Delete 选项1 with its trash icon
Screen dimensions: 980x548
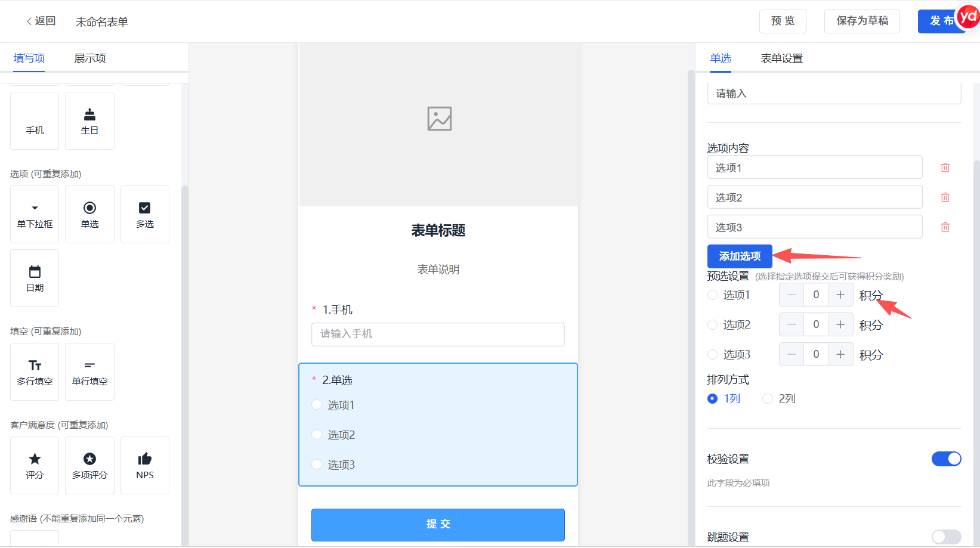pos(945,168)
